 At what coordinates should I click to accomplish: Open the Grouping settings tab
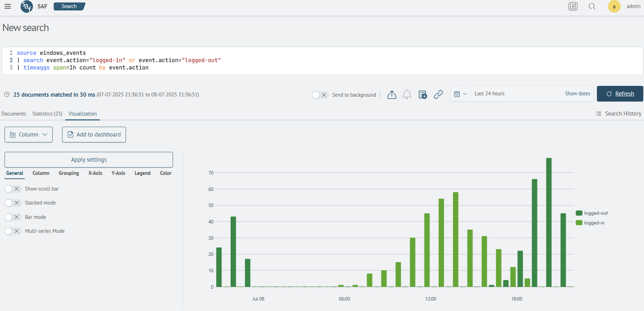pyautogui.click(x=69, y=173)
